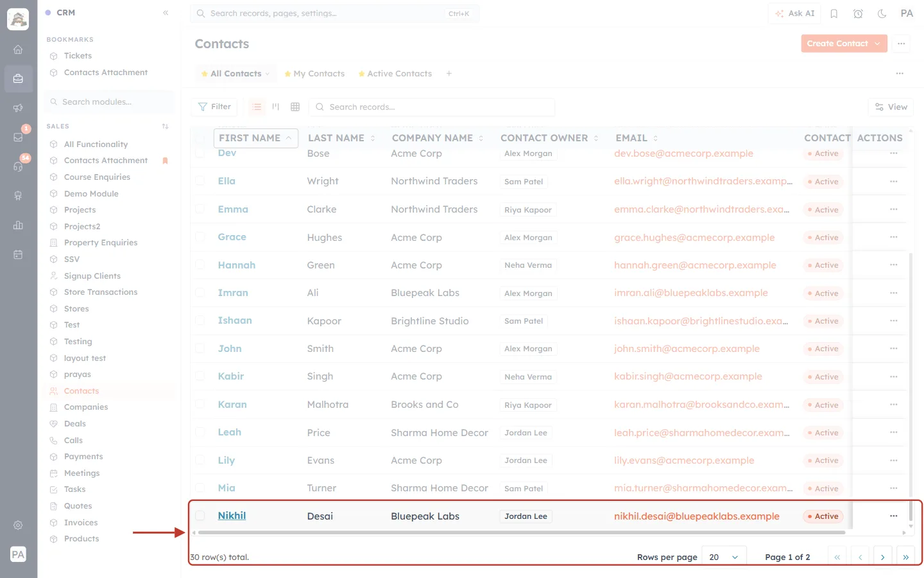This screenshot has height=578, width=924.
Task: Open the bar chart reports icon
Action: pos(18,225)
